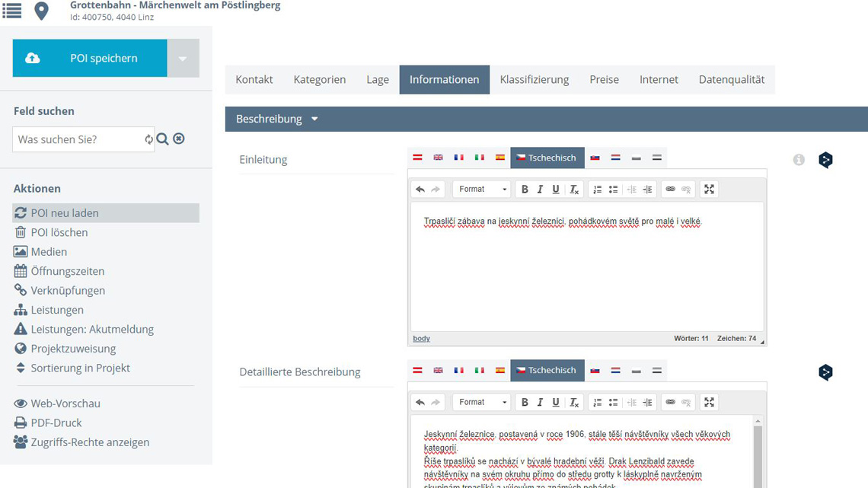The image size is (868, 488).
Task: Open the hamburger list menu icon
Action: click(11, 11)
